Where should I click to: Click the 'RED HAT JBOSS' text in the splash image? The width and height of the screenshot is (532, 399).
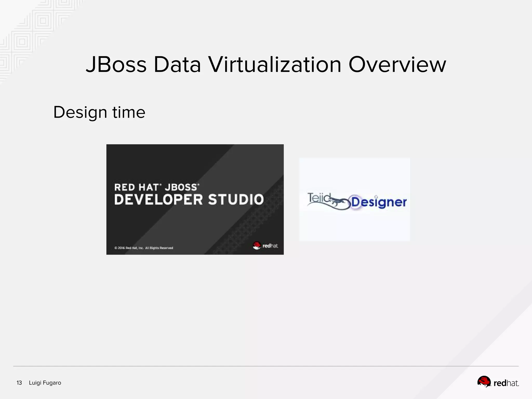pos(157,187)
